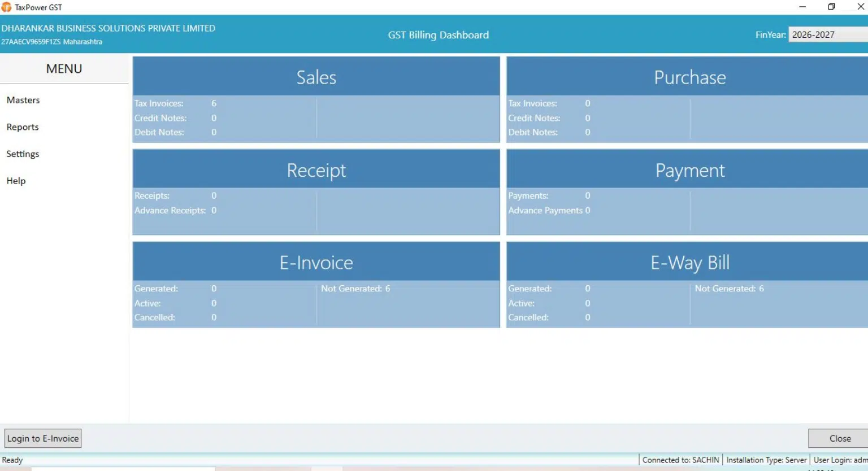Open the Reports menu
This screenshot has height=471, width=868.
point(23,127)
